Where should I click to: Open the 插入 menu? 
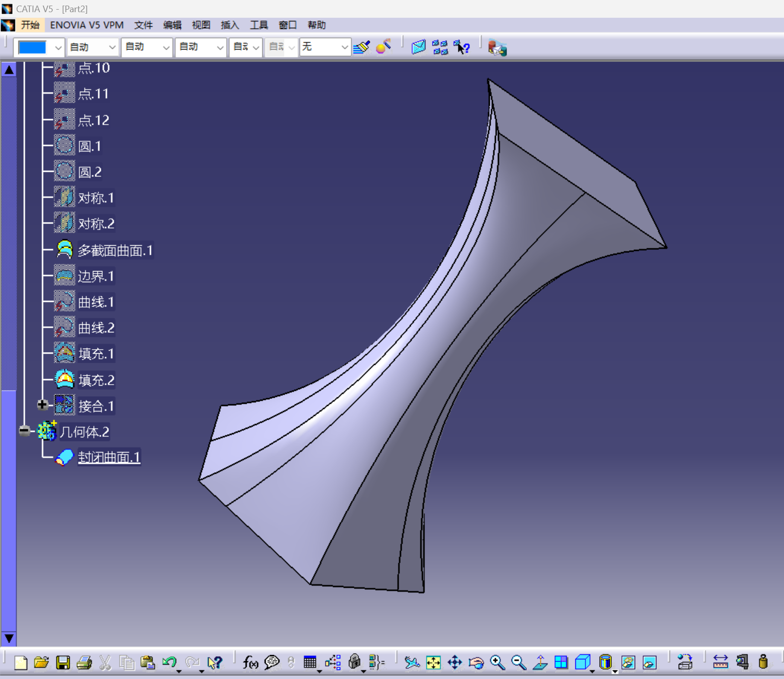click(x=230, y=25)
